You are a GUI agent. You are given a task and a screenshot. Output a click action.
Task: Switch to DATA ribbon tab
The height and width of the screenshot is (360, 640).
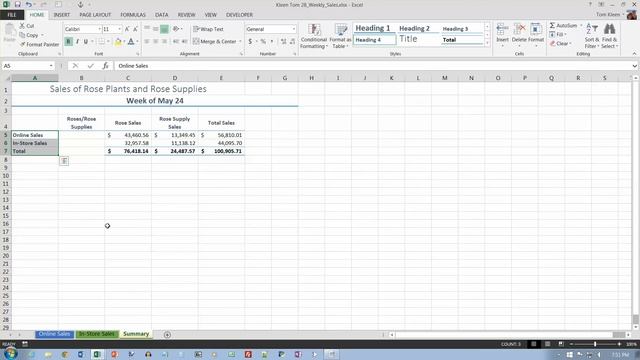162,15
